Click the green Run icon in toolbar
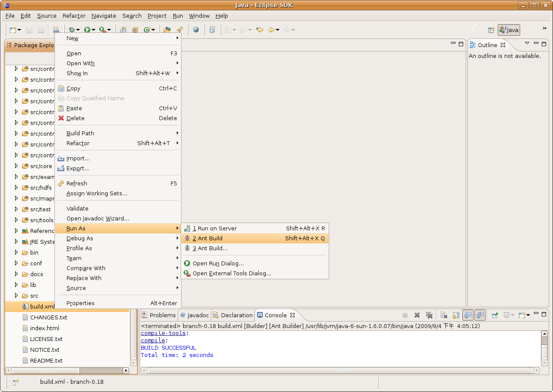Image resolution: width=553 pixels, height=392 pixels. pos(87,30)
